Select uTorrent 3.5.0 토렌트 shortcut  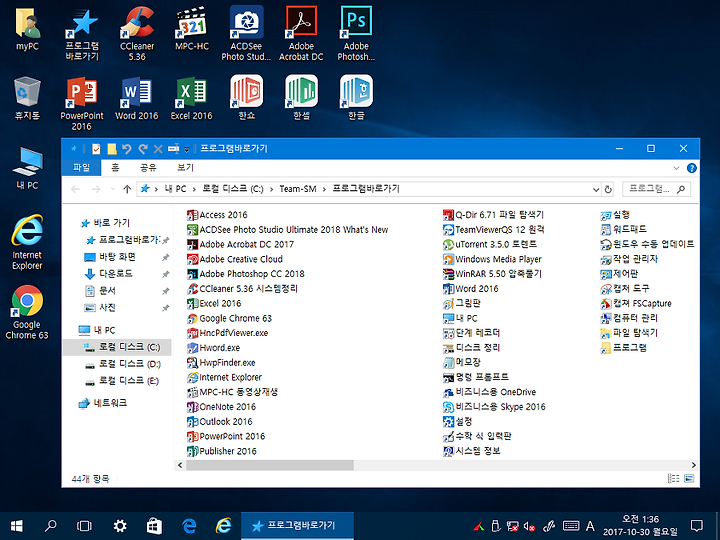point(490,244)
